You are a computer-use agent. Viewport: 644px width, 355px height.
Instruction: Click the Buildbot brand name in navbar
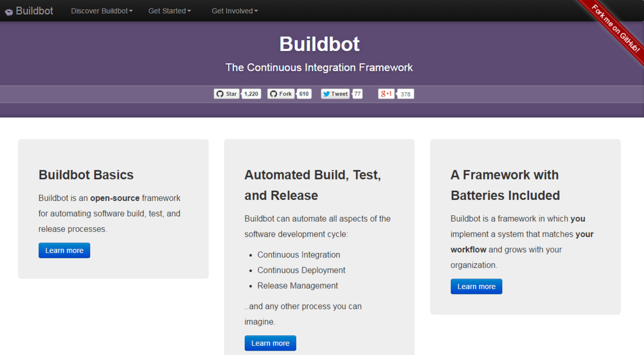pyautogui.click(x=34, y=11)
